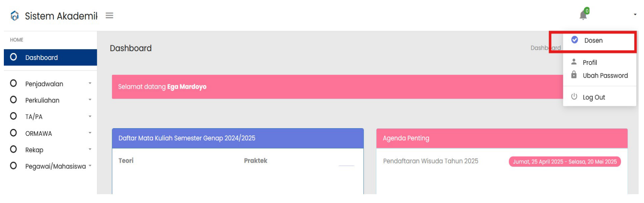This screenshot has width=644, height=203.
Task: Click the circle icon beside Dashboard
Action: [x=13, y=57]
